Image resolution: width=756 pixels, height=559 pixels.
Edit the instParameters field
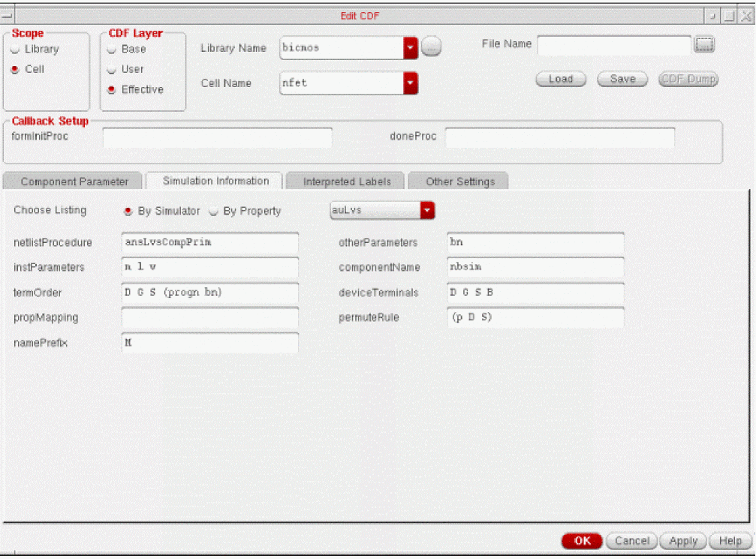point(209,267)
